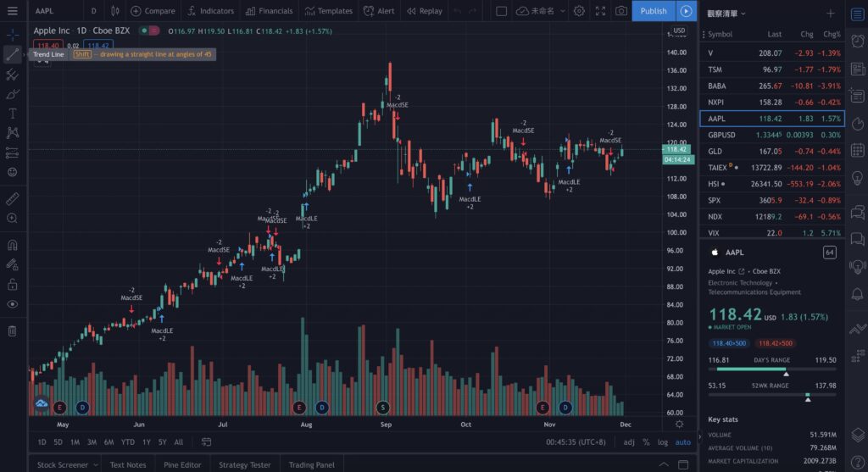Remove drawings with trash icon

pyautogui.click(x=12, y=330)
